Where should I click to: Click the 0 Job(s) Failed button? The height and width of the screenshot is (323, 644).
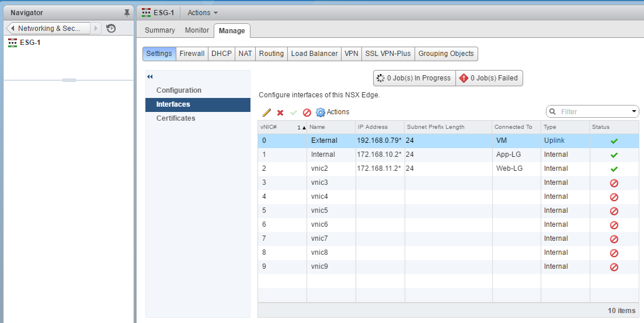click(x=489, y=78)
